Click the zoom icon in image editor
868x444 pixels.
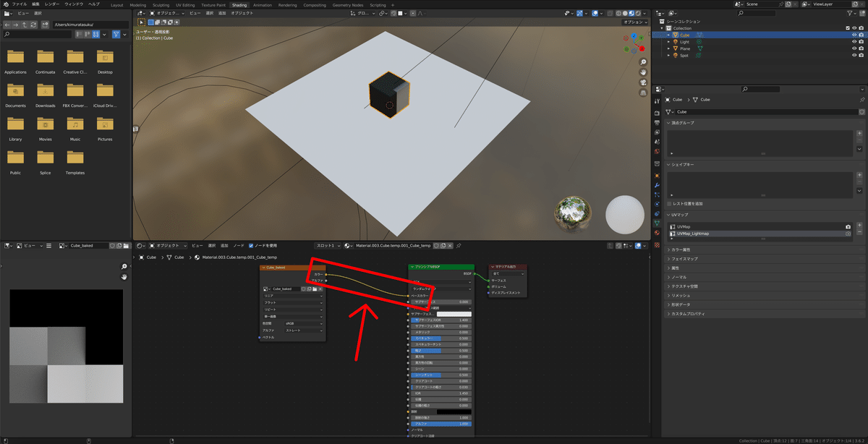(124, 267)
